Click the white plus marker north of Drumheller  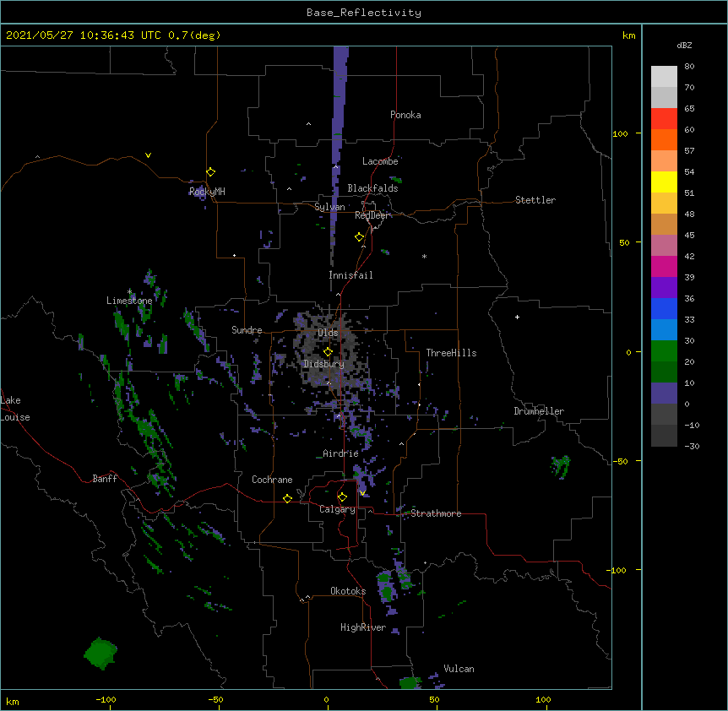pyautogui.click(x=517, y=317)
